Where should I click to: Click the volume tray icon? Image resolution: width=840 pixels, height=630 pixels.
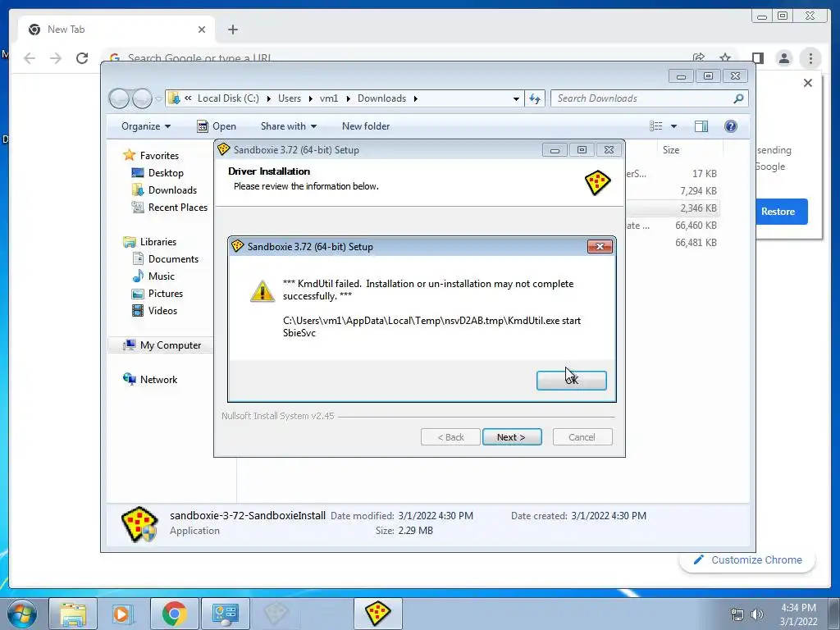pos(757,614)
